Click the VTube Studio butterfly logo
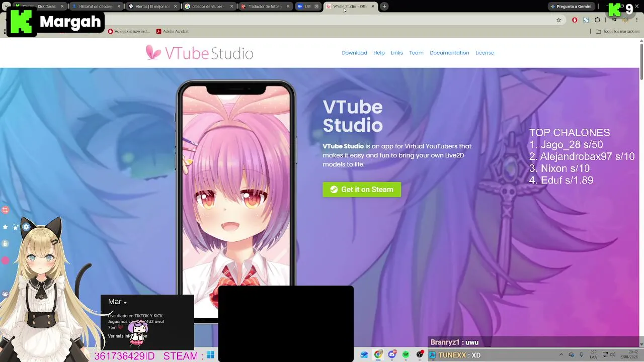 (153, 52)
